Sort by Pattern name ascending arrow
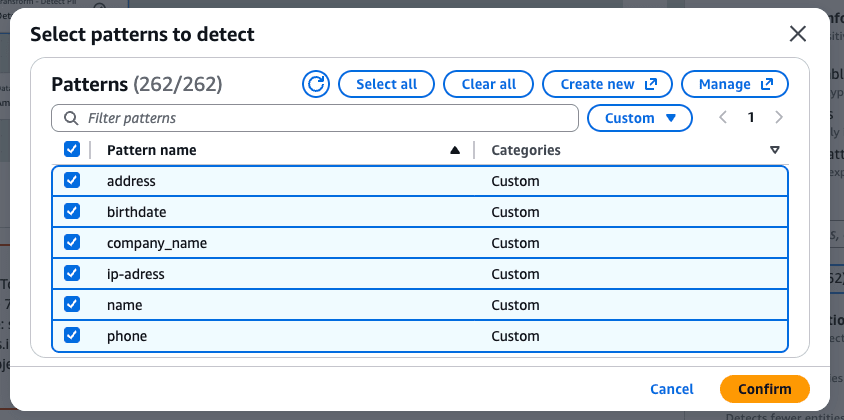 [455, 150]
